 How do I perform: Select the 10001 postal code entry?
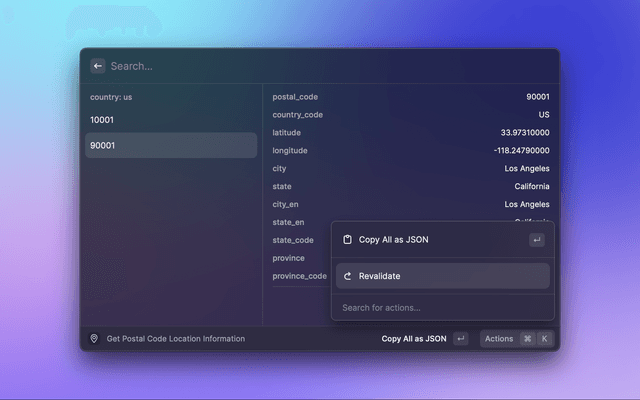tap(171, 119)
